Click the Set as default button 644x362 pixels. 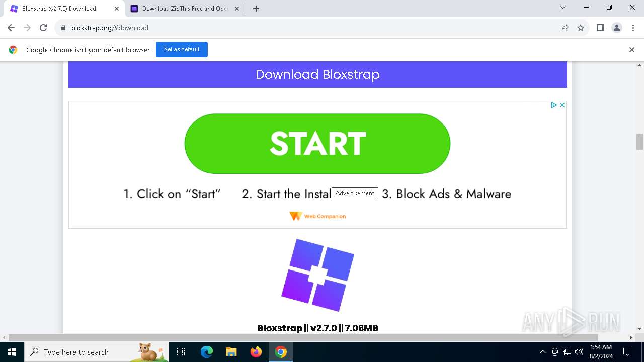point(182,49)
